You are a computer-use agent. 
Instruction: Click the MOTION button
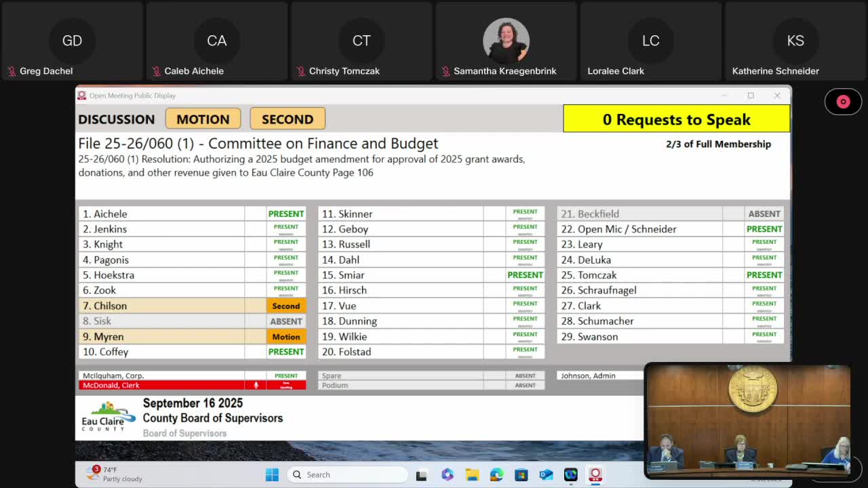[203, 119]
